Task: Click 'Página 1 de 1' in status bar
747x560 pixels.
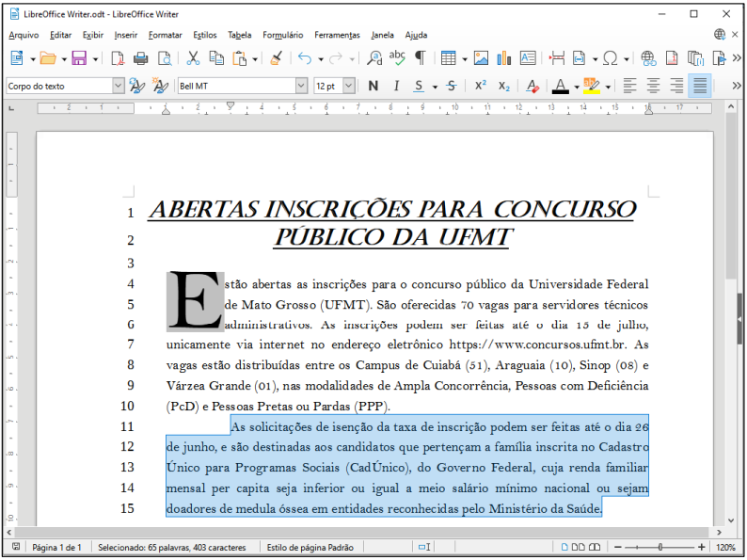Action: pyautogui.click(x=57, y=547)
